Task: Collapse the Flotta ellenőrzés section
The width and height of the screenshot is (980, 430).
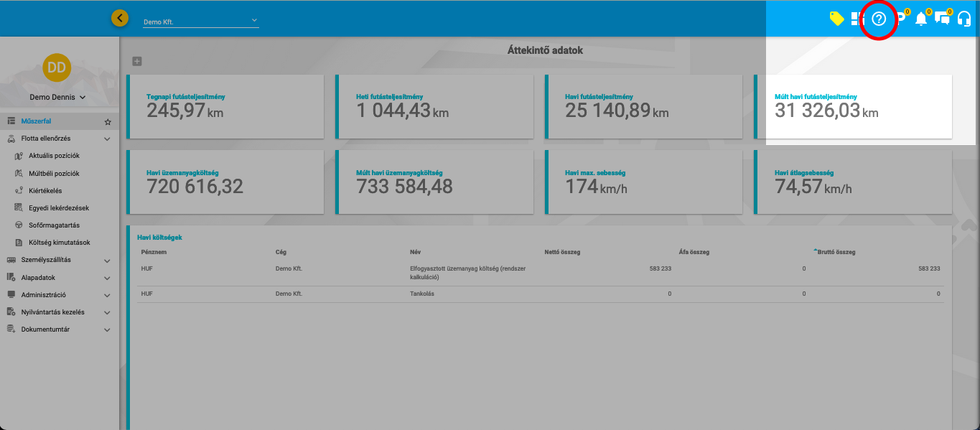Action: [x=107, y=139]
